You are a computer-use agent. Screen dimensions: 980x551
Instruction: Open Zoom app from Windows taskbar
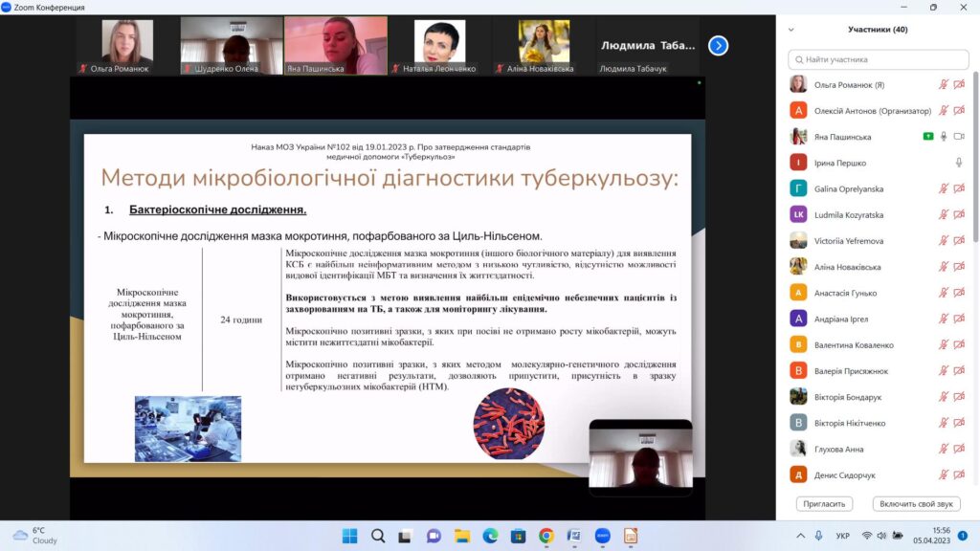click(x=602, y=536)
